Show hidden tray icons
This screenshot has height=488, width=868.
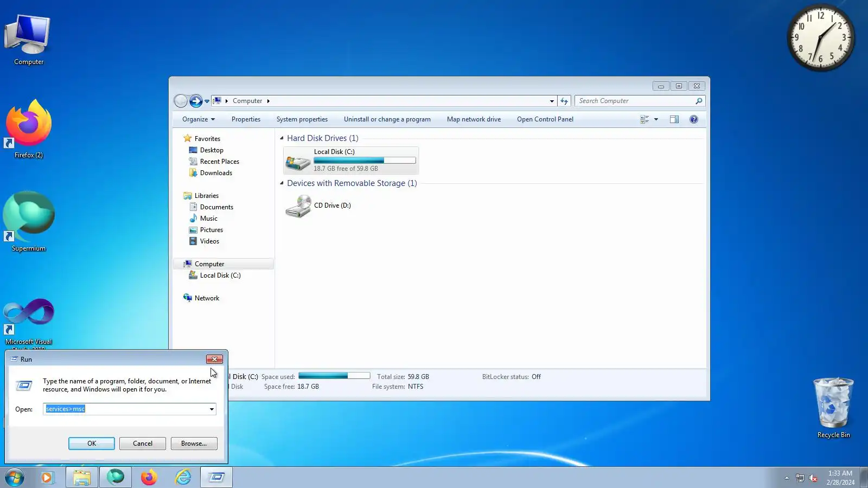(x=787, y=478)
